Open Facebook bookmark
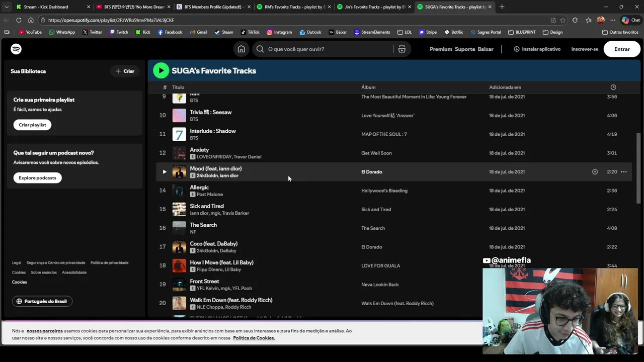644x362 pixels. pyautogui.click(x=170, y=32)
